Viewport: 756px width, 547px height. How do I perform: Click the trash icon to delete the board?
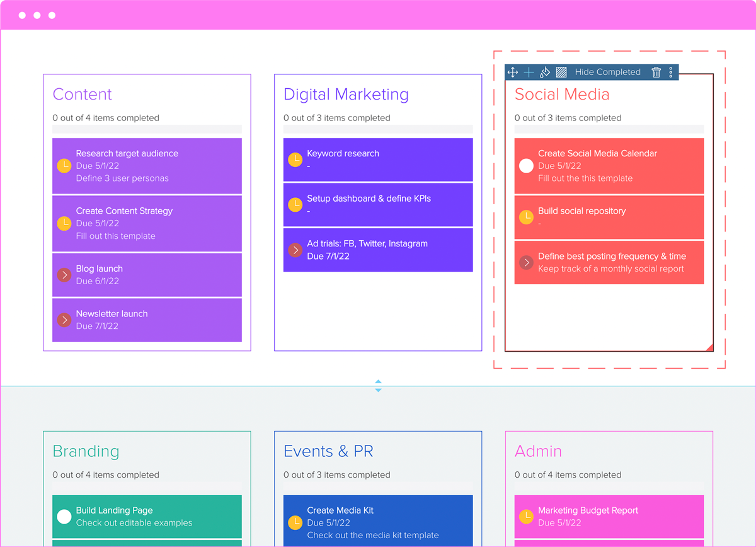[x=655, y=72]
